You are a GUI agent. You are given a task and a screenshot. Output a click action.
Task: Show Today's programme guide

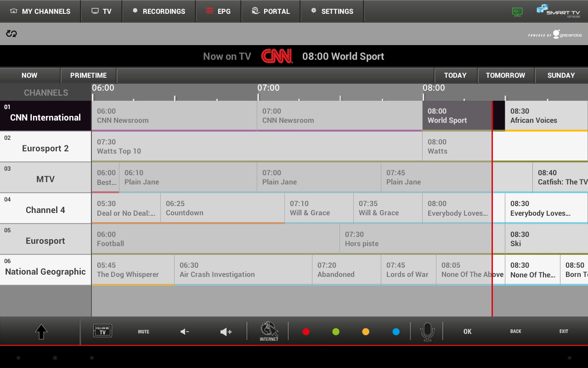coord(456,75)
